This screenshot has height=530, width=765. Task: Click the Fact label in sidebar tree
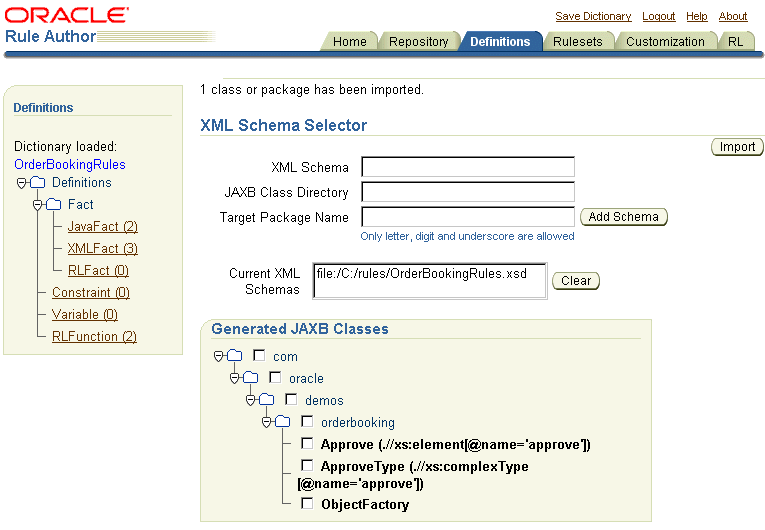[81, 204]
